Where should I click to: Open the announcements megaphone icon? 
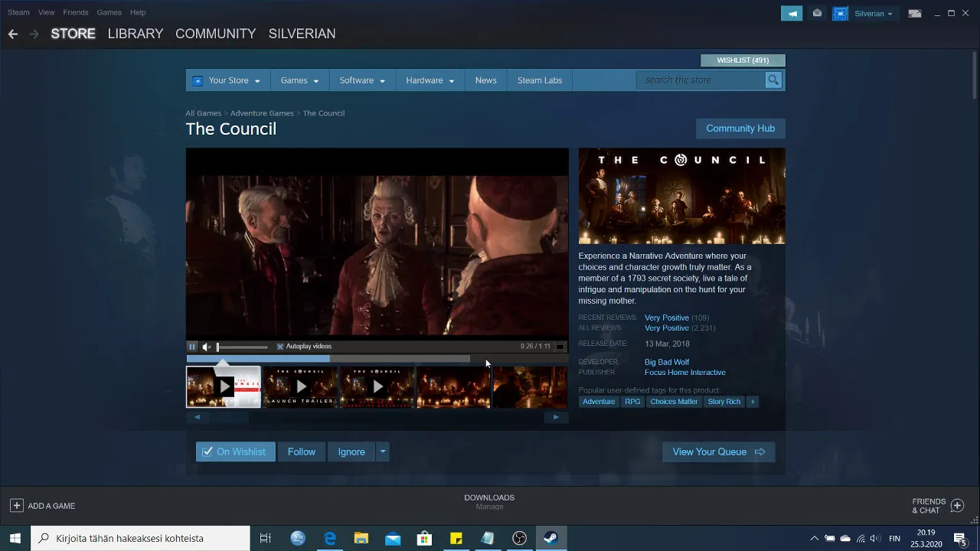[x=792, y=13]
